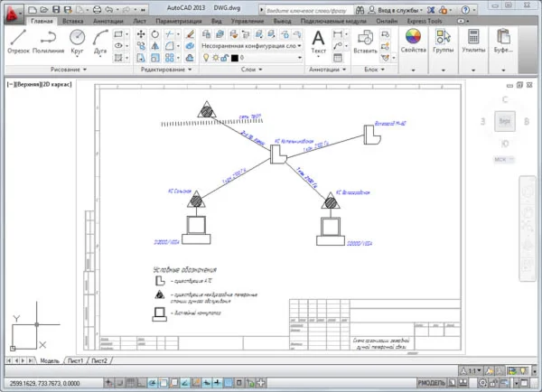Toggle Grid display in status bar

tap(130, 383)
